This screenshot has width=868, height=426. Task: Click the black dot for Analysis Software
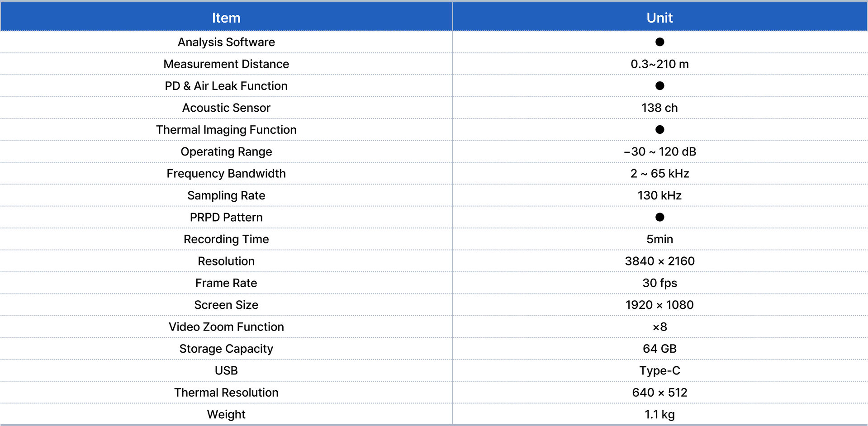coord(659,42)
